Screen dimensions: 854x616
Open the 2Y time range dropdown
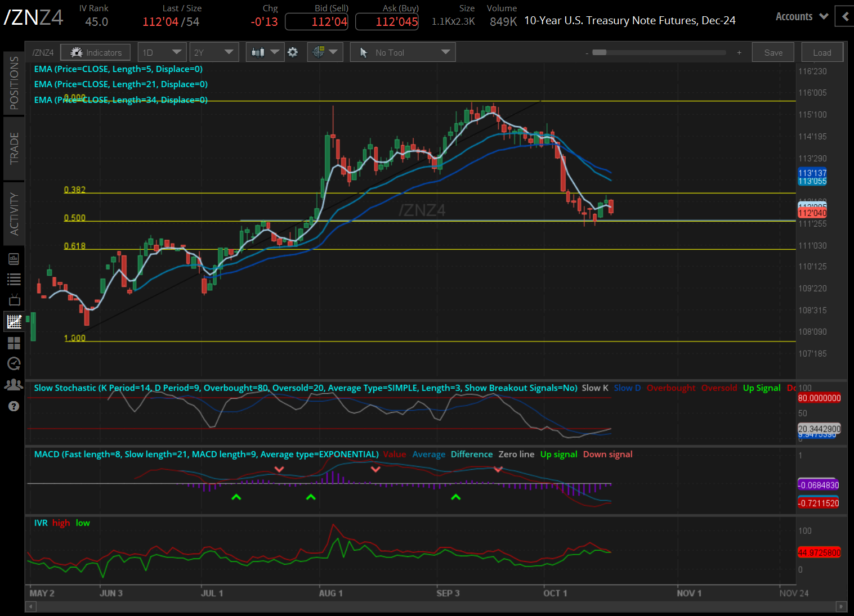pos(214,52)
